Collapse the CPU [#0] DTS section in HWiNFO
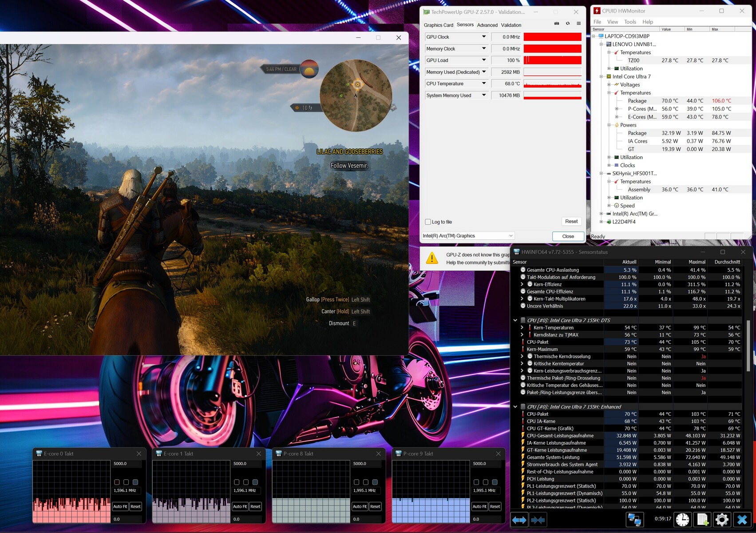This screenshot has width=756, height=533. click(x=515, y=320)
